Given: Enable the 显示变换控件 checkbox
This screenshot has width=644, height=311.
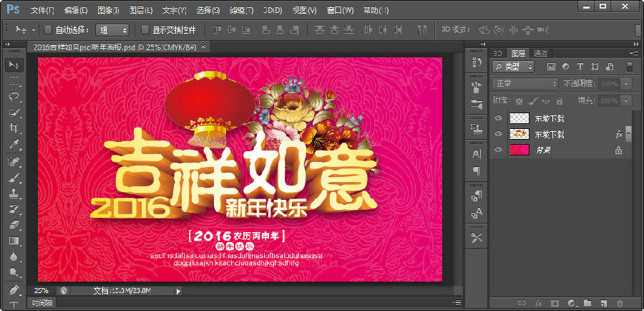Looking at the screenshot, I should tap(144, 30).
